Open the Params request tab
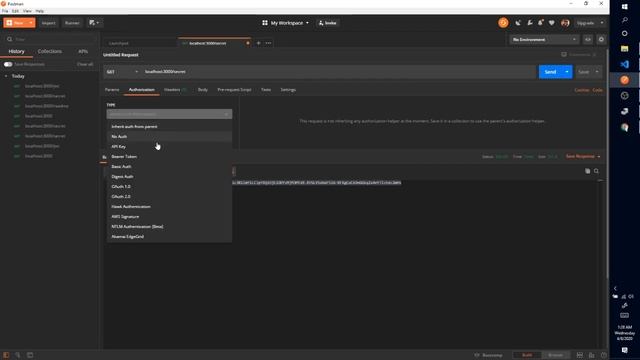 click(112, 90)
